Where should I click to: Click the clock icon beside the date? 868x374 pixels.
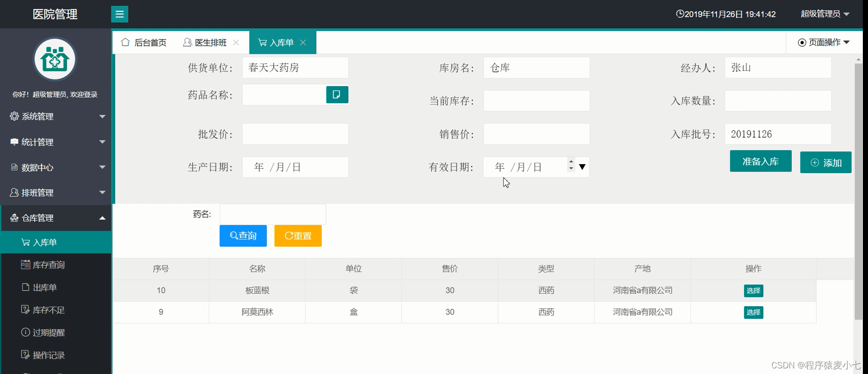point(680,14)
